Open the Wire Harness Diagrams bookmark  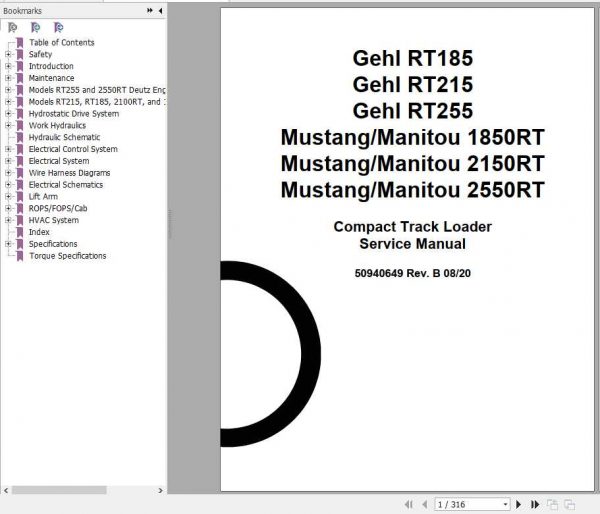tap(69, 173)
